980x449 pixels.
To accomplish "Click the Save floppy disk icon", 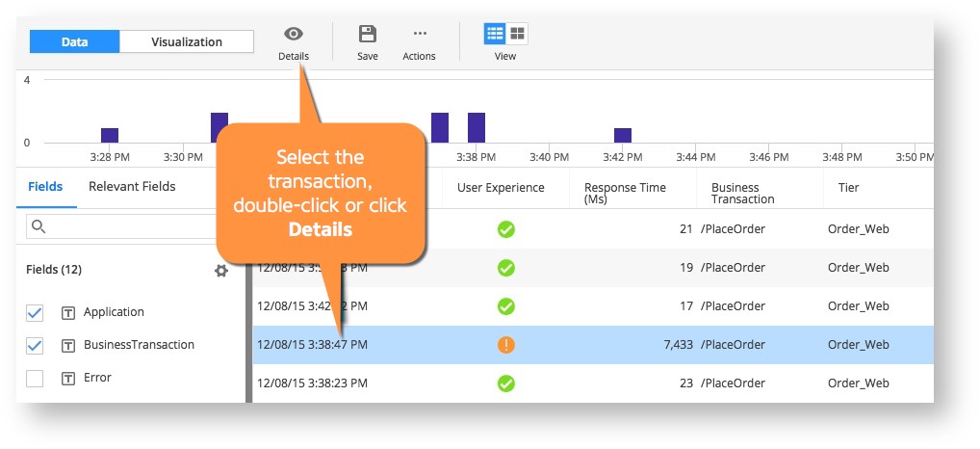I will click(368, 34).
